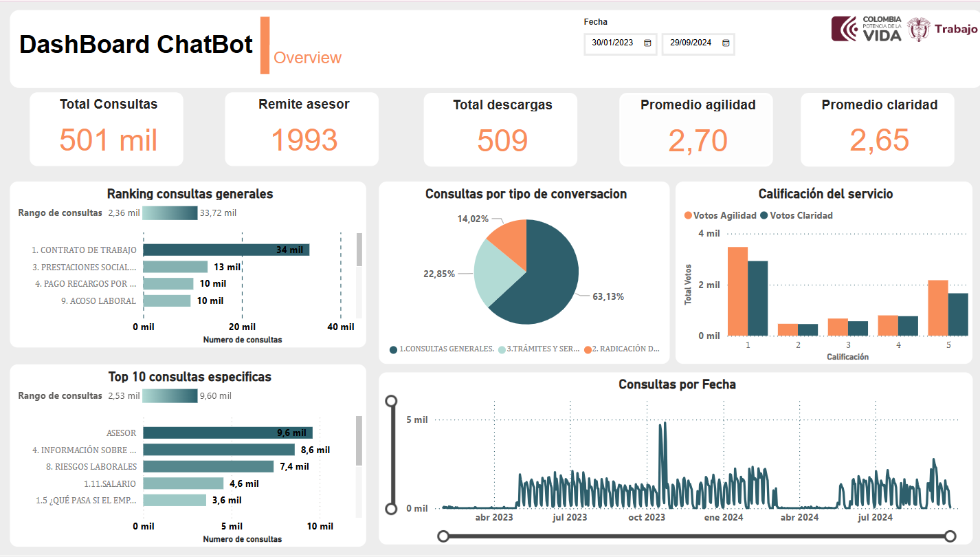Click the Overview subtitle label
The height and width of the screenshot is (557, 980).
[307, 58]
